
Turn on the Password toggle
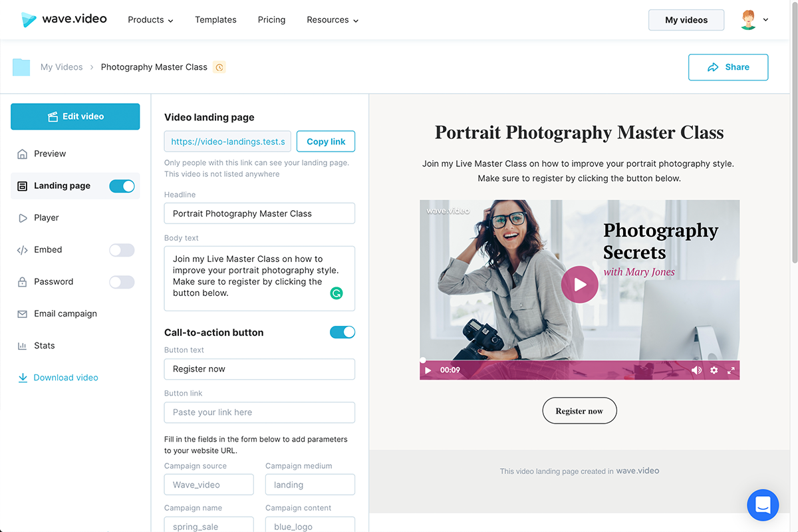[122, 282]
